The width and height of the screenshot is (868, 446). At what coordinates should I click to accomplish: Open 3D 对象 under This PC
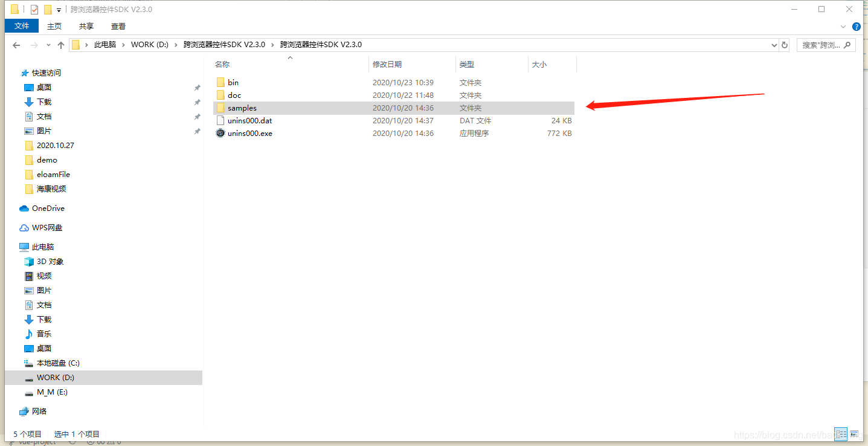[50, 261]
